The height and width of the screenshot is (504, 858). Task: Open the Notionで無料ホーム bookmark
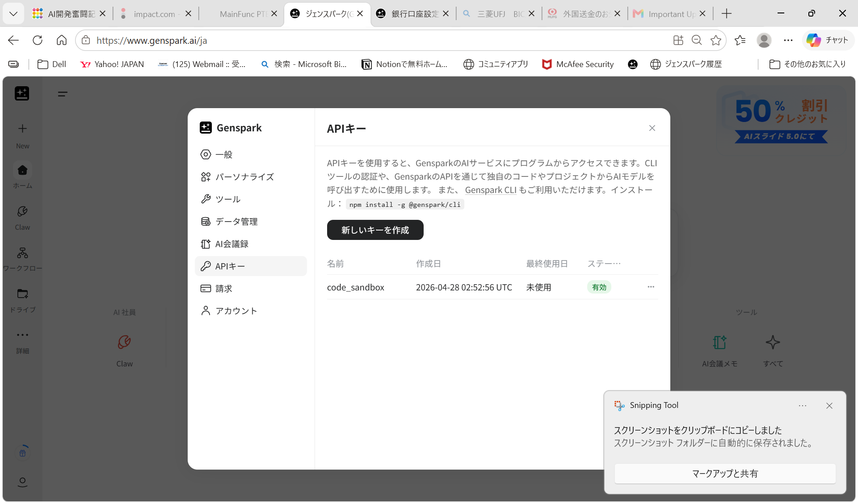click(404, 64)
